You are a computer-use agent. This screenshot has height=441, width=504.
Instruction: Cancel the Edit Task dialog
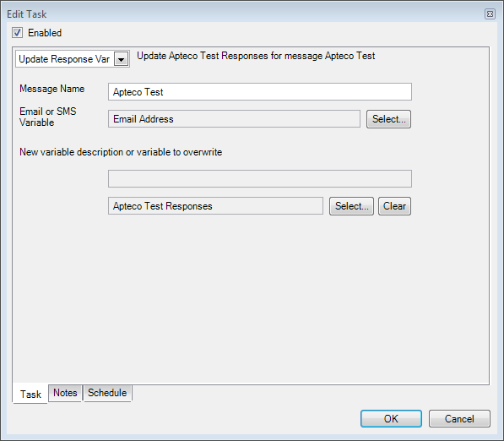pyautogui.click(x=459, y=419)
